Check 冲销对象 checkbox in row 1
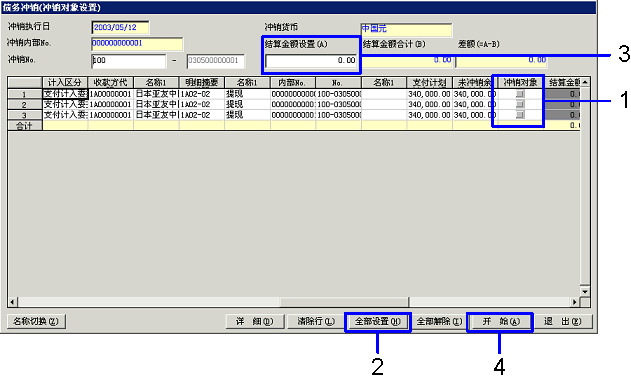 pyautogui.click(x=520, y=94)
